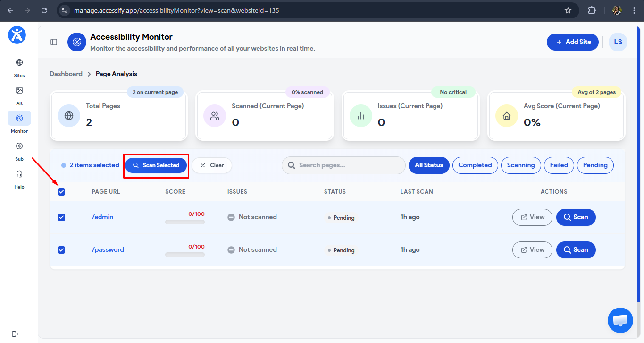Reload the page using the browser refresh icon

[x=44, y=10]
